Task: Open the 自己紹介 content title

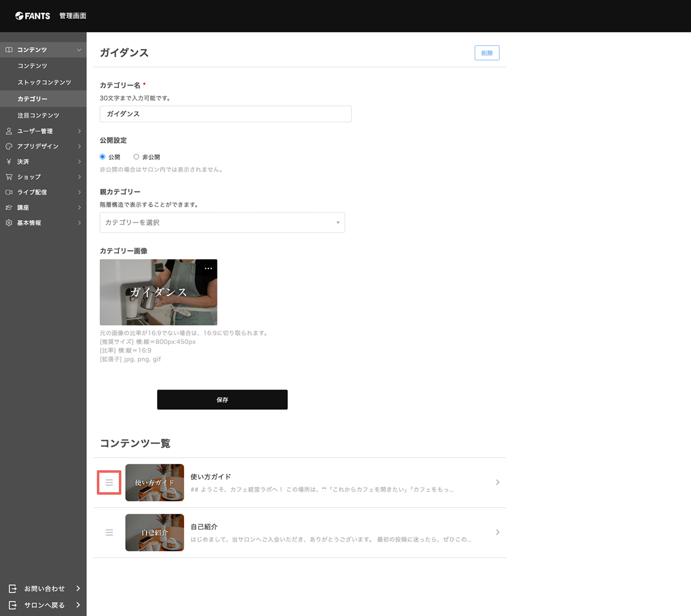Action: click(204, 527)
